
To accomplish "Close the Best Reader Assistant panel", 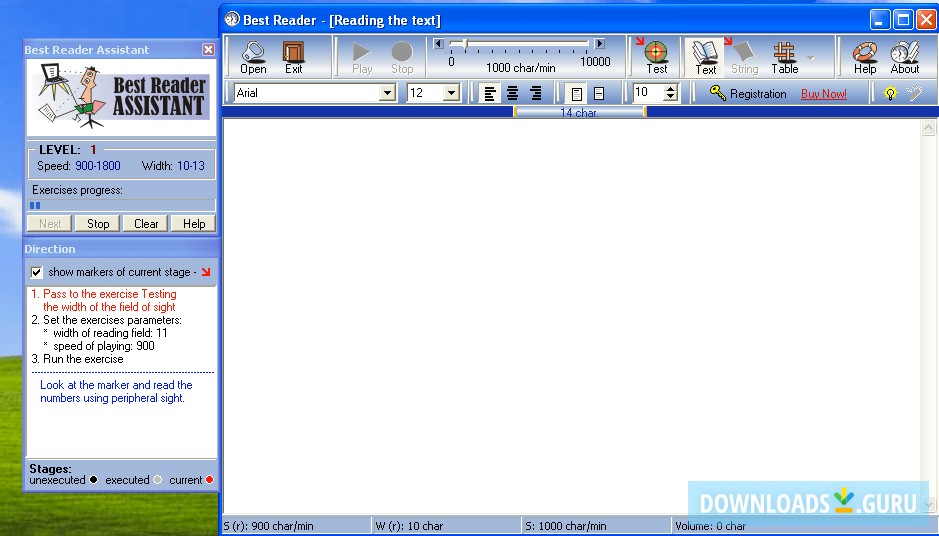I will [208, 50].
